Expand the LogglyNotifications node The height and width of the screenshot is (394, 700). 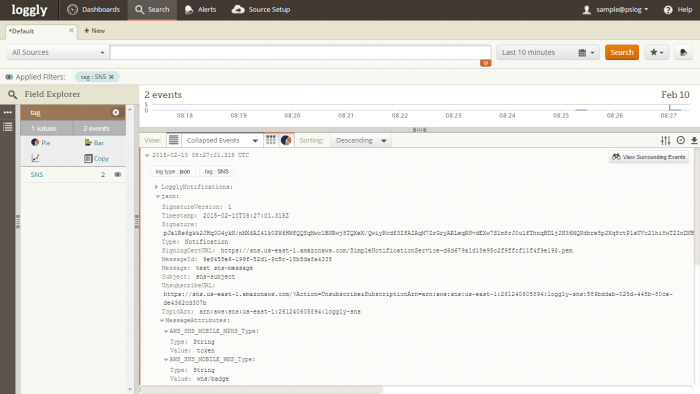coord(156,187)
